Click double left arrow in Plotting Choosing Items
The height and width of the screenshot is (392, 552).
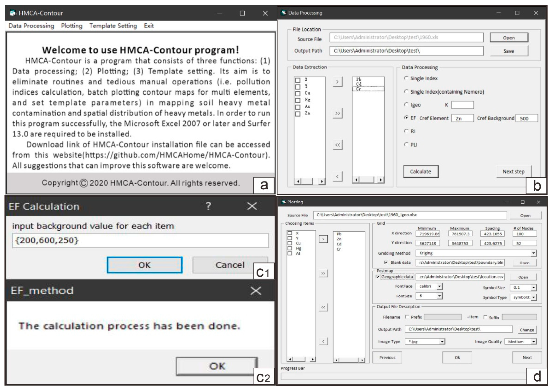323,307
